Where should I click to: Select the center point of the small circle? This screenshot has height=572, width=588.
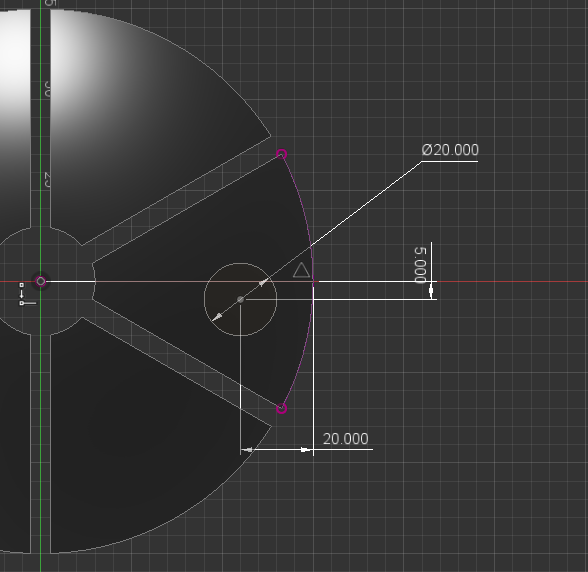[241, 299]
